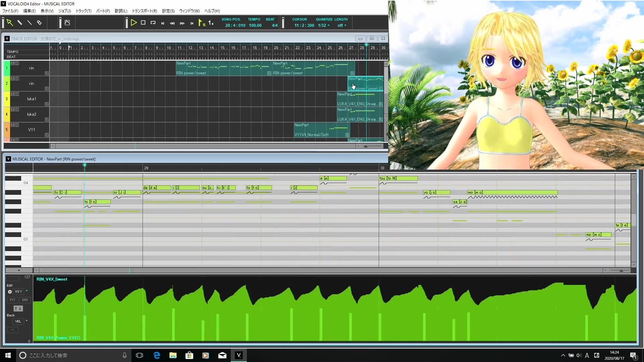The width and height of the screenshot is (644, 362).
Task: Jump to the song end
Action: [x=192, y=23]
